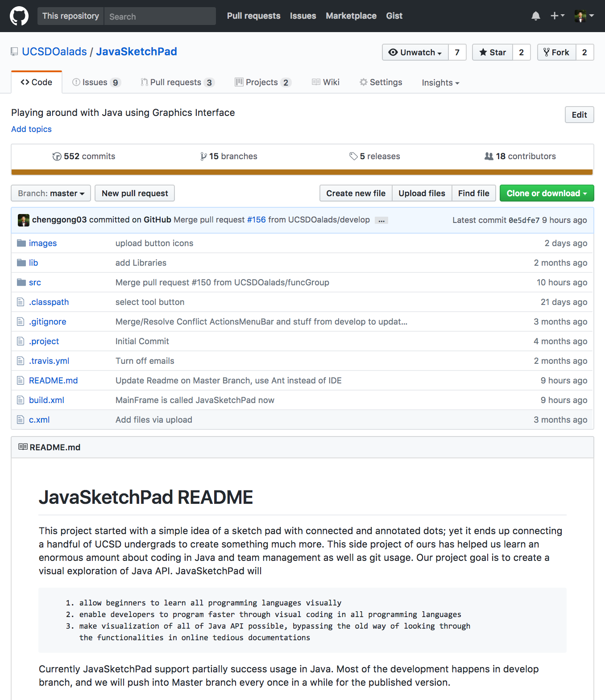Click This repository search scope
This screenshot has height=700, width=605.
(70, 16)
